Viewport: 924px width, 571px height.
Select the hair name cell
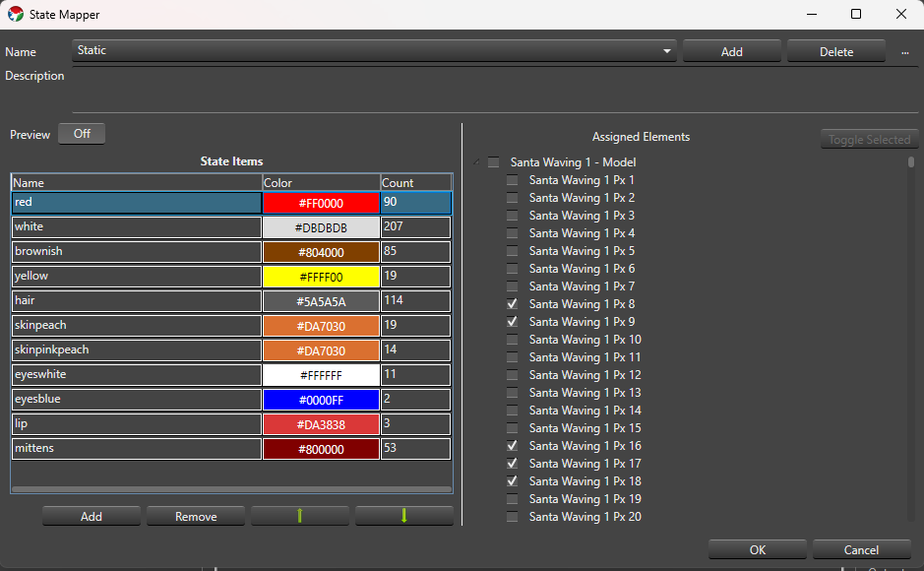coord(136,301)
